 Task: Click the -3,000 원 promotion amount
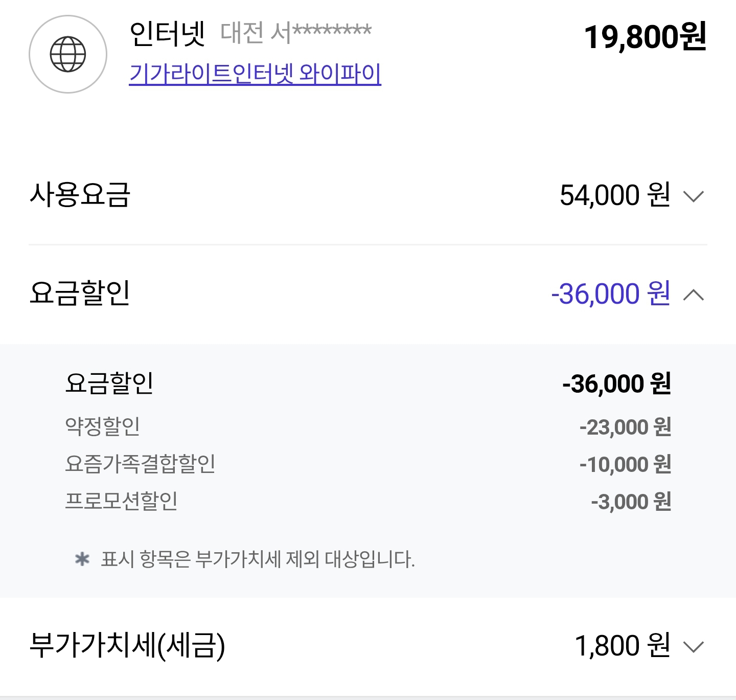tap(631, 502)
